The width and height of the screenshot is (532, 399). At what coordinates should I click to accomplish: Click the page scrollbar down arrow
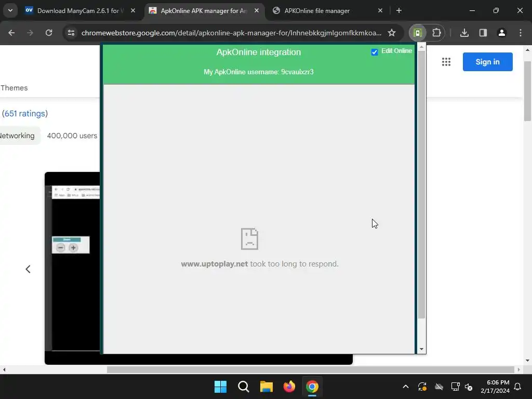528,361
